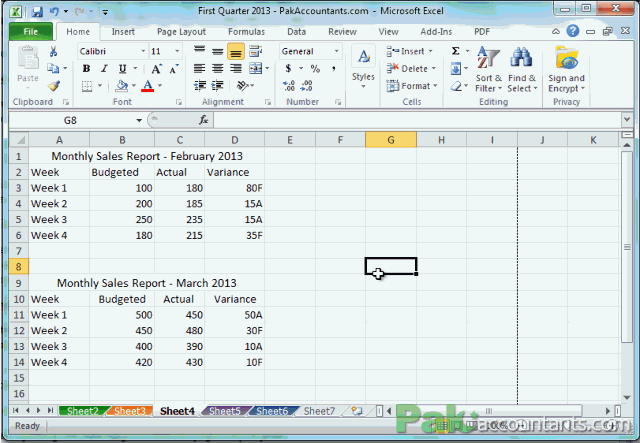The height and width of the screenshot is (443, 640).
Task: Click the AutoSum sigma icon
Action: coord(456,51)
